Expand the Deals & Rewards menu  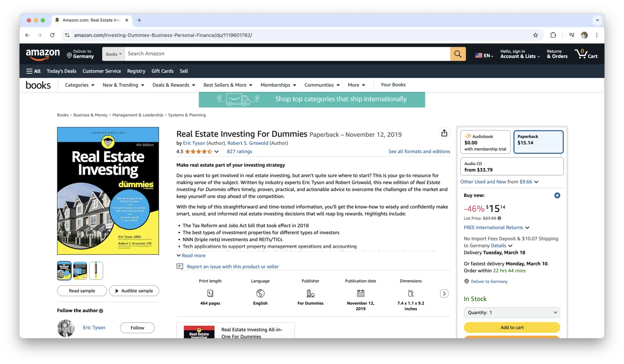174,85
